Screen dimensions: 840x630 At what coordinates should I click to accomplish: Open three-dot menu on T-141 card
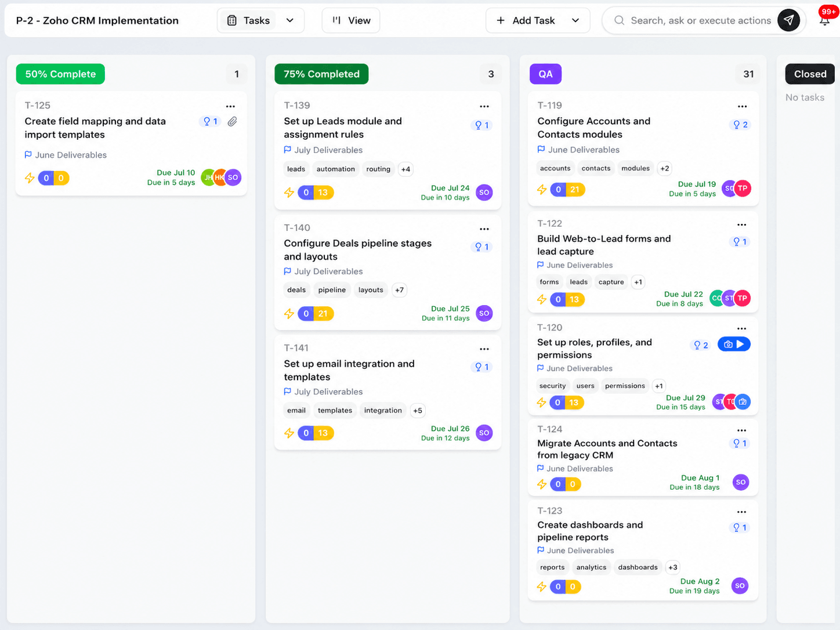[x=484, y=349]
